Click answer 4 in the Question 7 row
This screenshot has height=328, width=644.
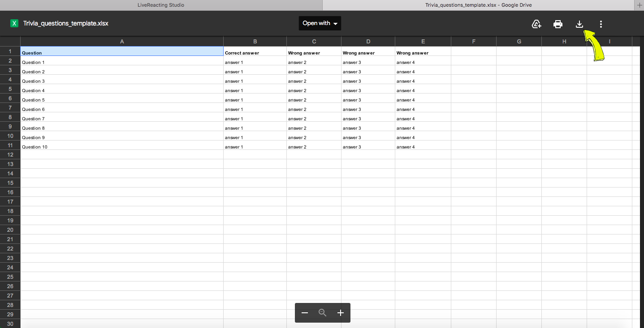(423, 117)
